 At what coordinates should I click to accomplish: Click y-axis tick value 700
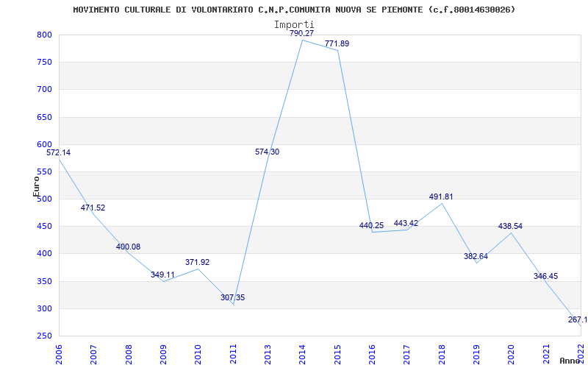click(44, 90)
